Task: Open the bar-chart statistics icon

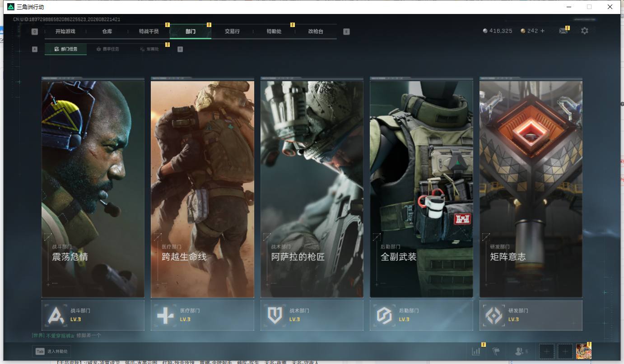Action: [x=476, y=351]
